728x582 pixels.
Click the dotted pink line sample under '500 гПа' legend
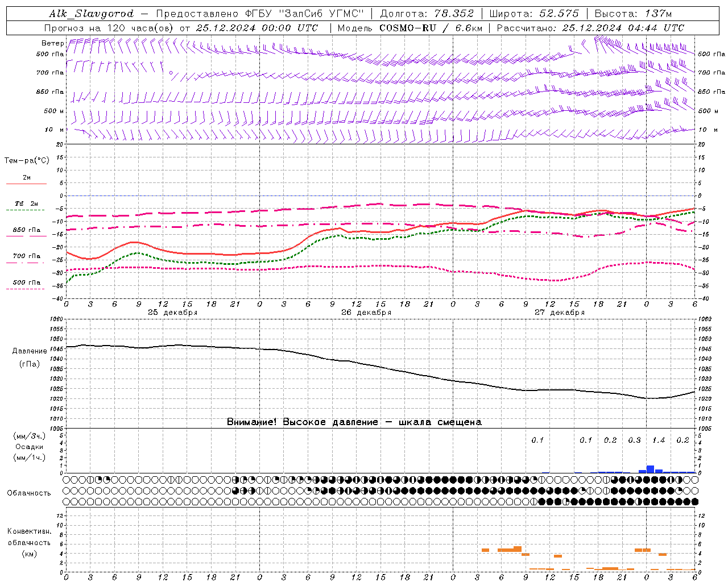(26, 289)
